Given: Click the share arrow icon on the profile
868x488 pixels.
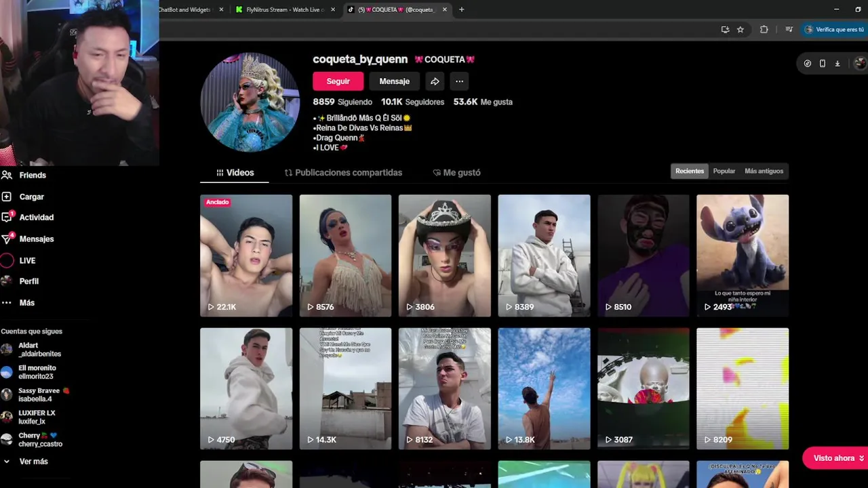Looking at the screenshot, I should [x=435, y=81].
